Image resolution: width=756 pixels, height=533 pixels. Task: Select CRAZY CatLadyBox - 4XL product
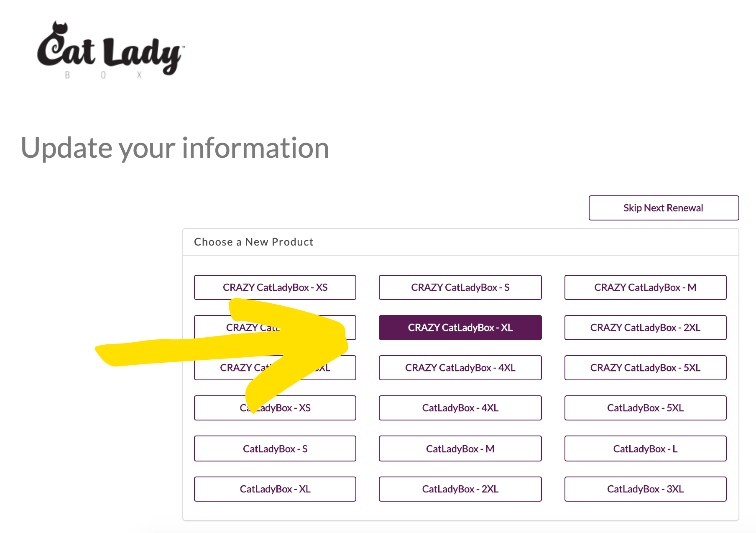(x=460, y=368)
